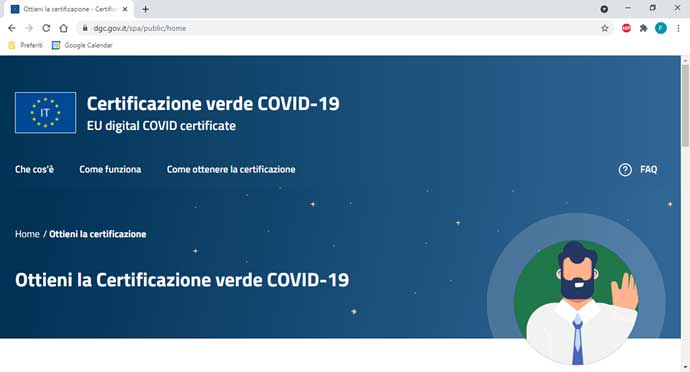This screenshot has height=372, width=690.
Task: Open the Google Calendar bookmark
Action: coord(82,45)
